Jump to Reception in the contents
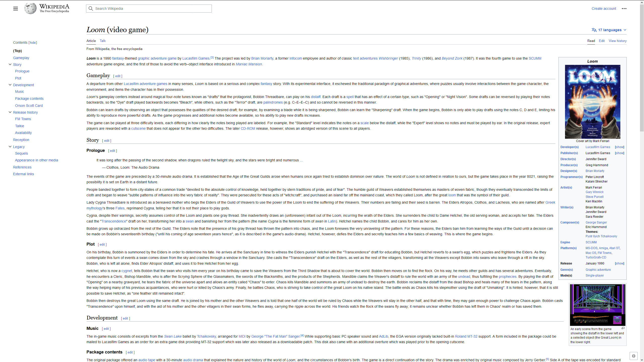The image size is (644, 362). (21, 140)
